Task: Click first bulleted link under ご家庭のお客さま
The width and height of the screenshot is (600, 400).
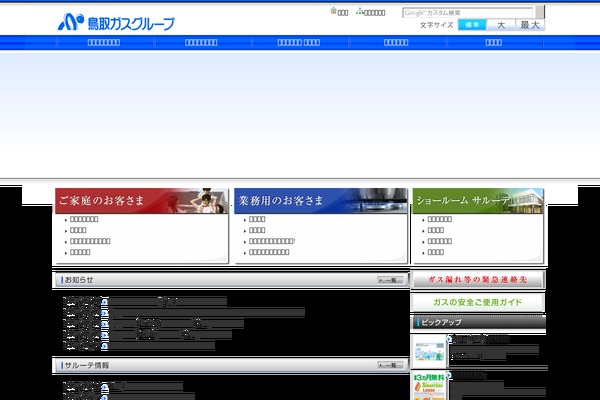Action: 84,219
